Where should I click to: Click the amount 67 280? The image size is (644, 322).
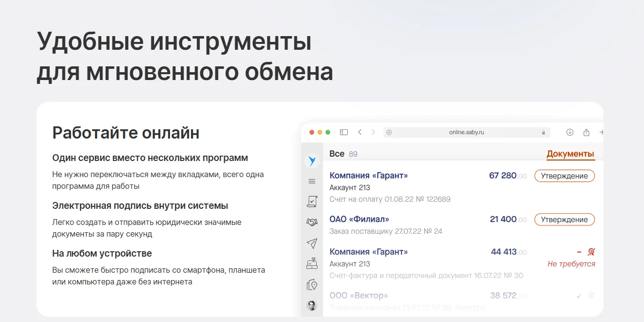pyautogui.click(x=508, y=176)
